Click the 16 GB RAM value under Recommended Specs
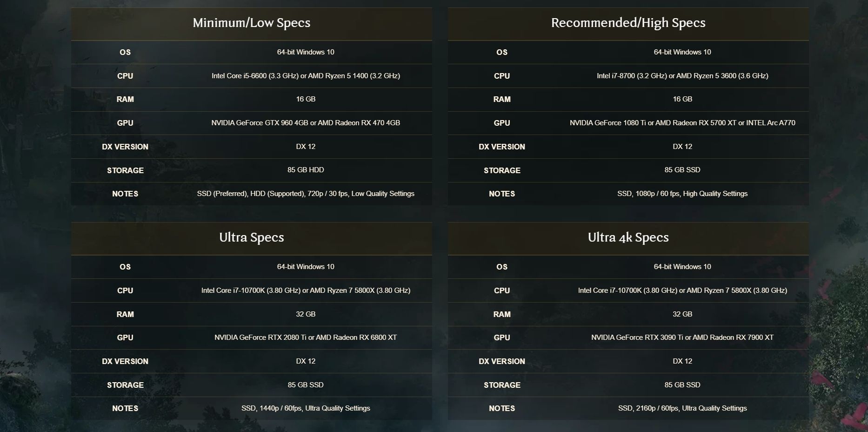 [x=682, y=99]
